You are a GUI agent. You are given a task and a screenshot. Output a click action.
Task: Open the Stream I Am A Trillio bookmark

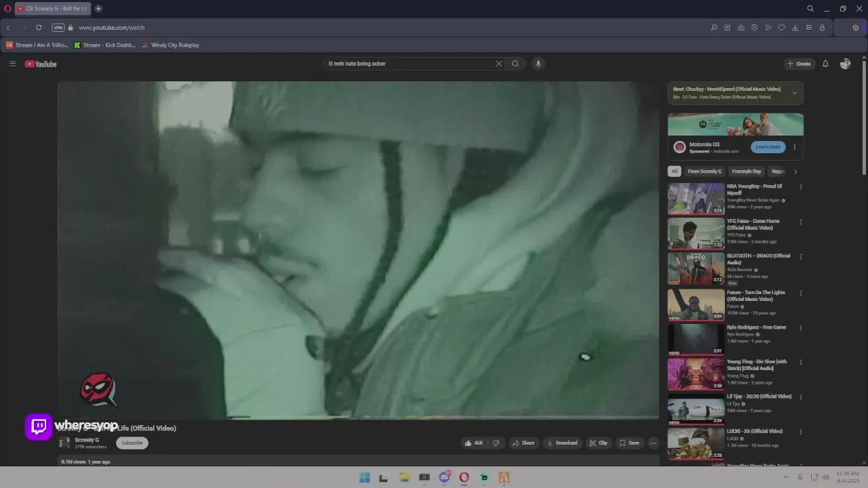37,45
